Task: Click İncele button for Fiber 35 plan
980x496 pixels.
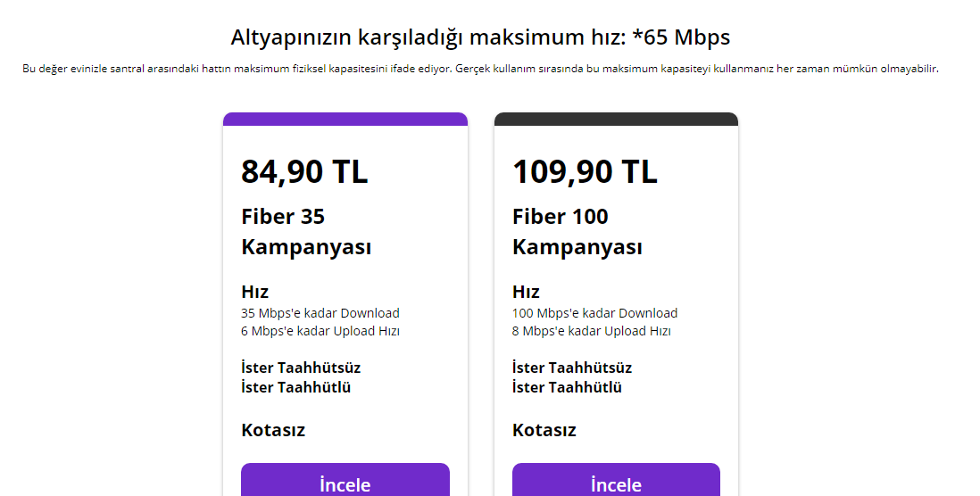Action: coord(345,482)
